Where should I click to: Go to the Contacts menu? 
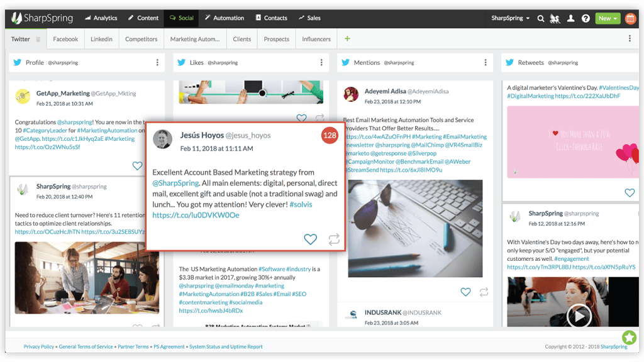coord(272,18)
